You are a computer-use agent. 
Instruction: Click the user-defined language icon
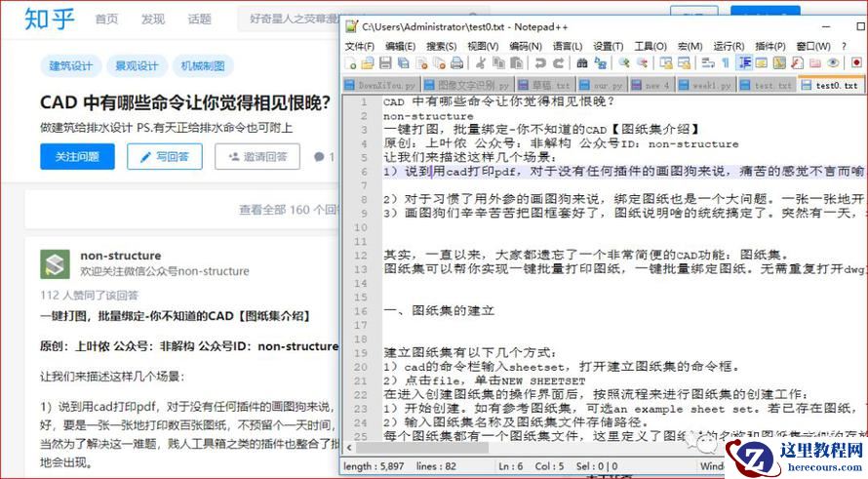coord(762,63)
